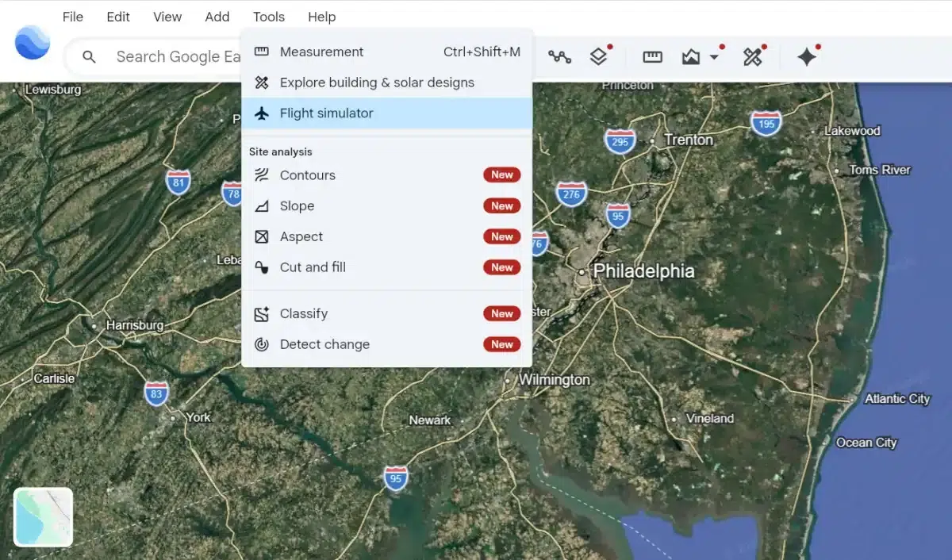This screenshot has height=560, width=952.
Task: Close the open Tools menu
Action: [x=269, y=17]
